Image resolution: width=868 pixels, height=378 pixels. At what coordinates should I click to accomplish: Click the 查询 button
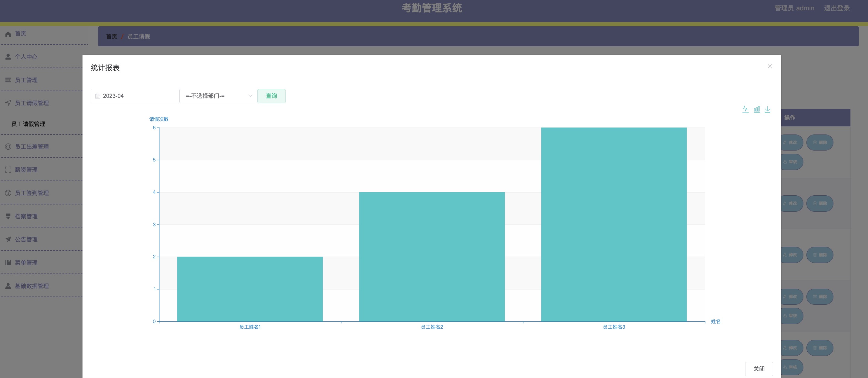click(x=271, y=96)
